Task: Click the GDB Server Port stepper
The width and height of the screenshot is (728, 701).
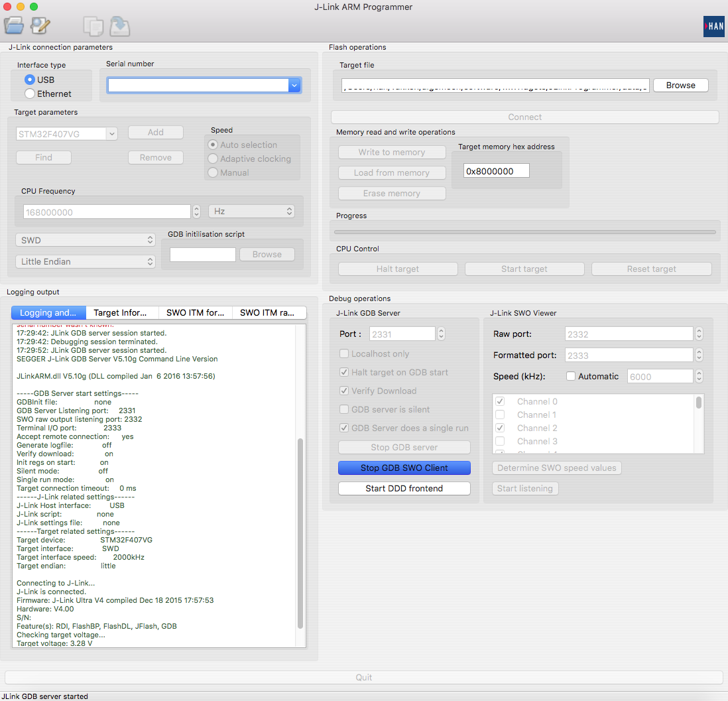Action: click(x=441, y=334)
